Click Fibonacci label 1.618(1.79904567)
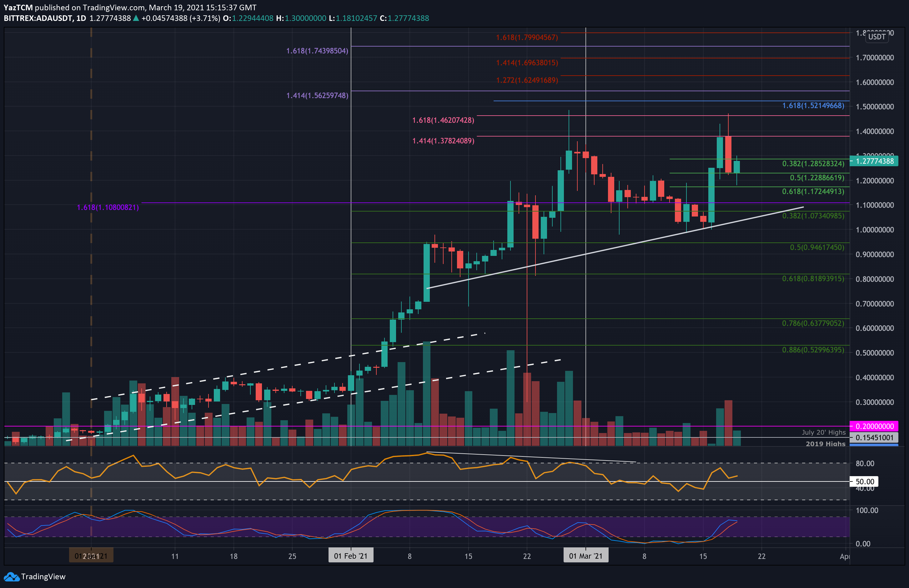This screenshot has height=588, width=909. tap(527, 37)
